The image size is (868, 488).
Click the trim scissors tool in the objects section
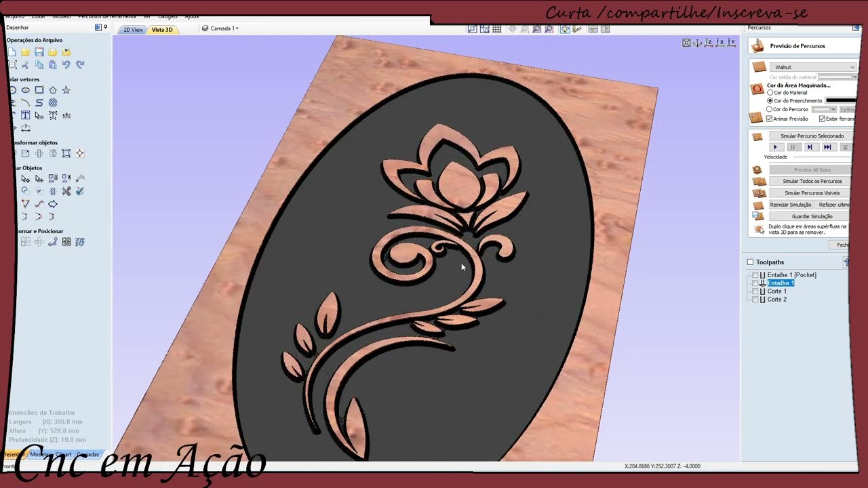[x=66, y=191]
